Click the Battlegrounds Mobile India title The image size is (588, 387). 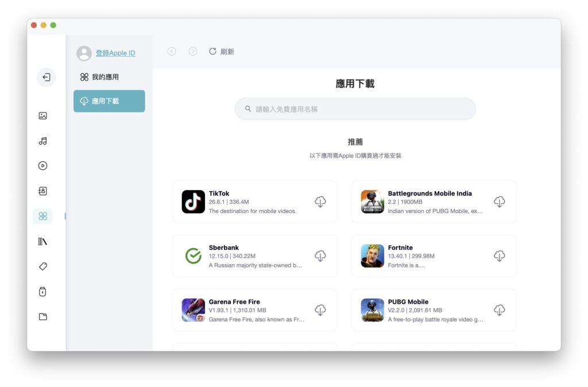(x=430, y=193)
